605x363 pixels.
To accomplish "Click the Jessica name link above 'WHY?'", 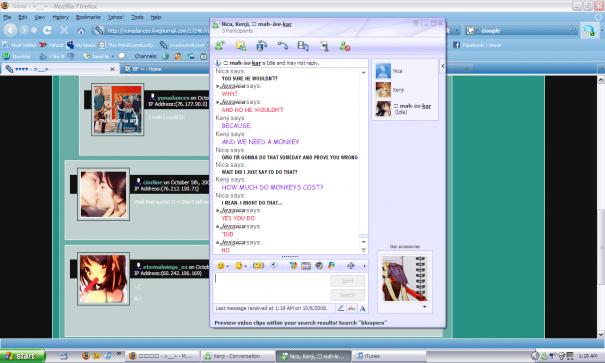I will click(233, 86).
